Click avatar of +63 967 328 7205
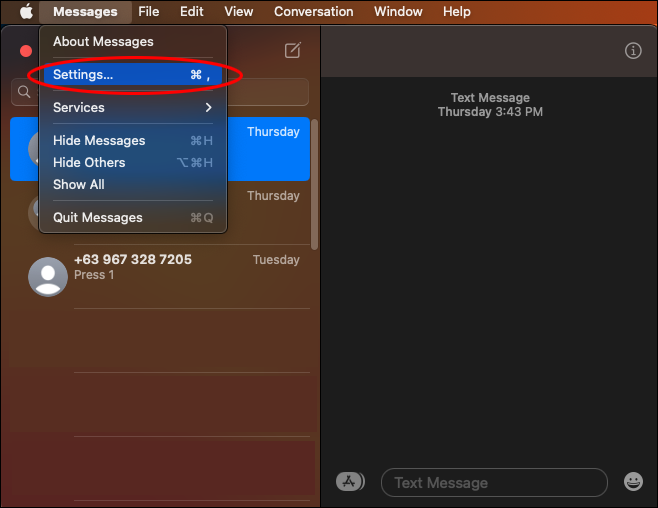658x508 pixels. pyautogui.click(x=48, y=277)
